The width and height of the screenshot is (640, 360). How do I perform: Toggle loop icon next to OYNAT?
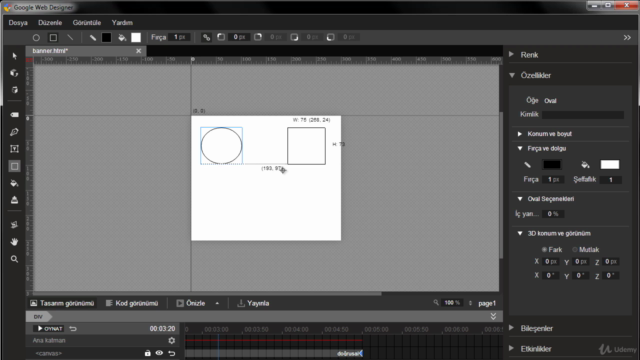click(x=73, y=329)
